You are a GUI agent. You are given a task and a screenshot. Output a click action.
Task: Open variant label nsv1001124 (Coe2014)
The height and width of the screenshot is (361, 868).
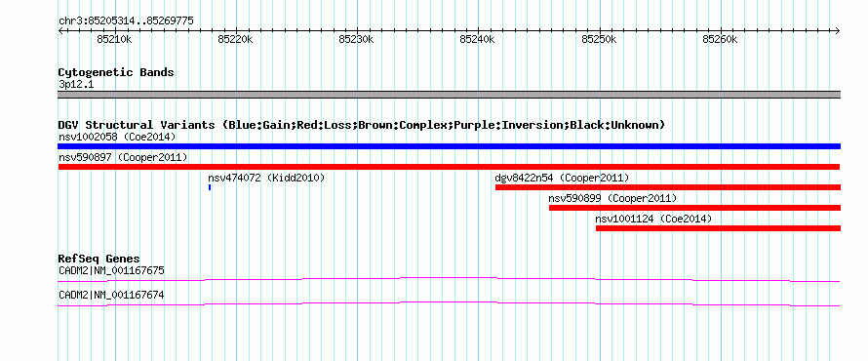point(653,219)
